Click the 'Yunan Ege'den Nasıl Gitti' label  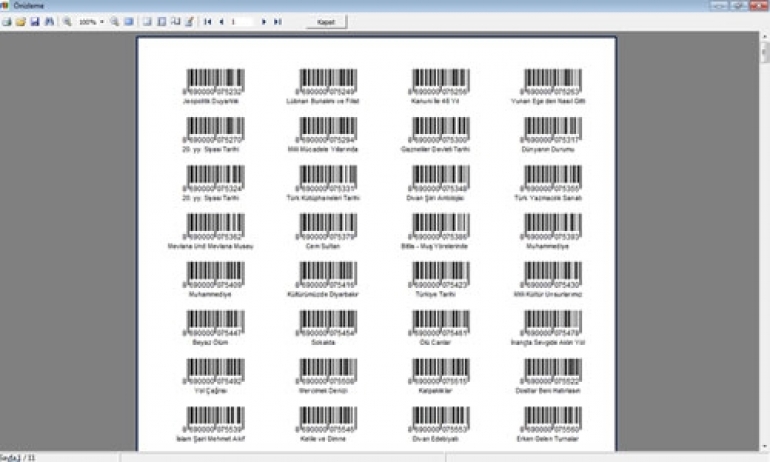coord(548,101)
